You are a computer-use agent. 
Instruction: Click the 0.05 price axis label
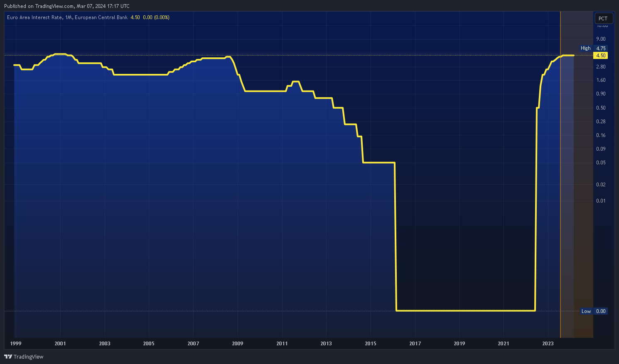[601, 163]
